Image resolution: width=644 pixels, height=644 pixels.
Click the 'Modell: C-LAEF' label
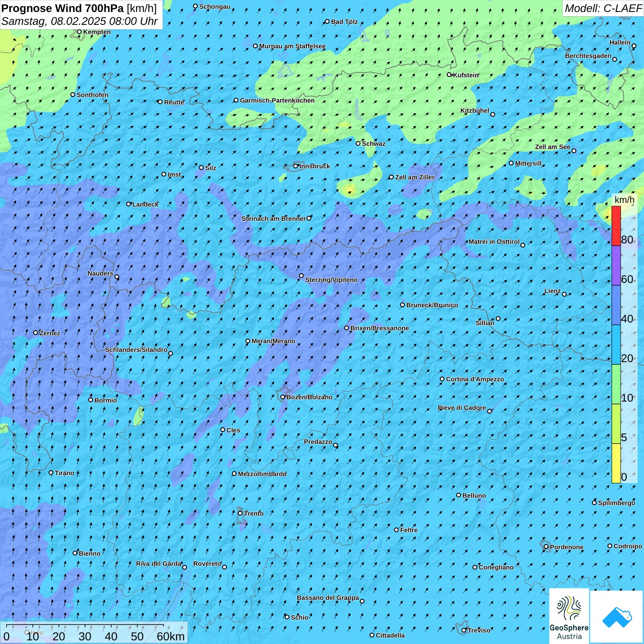click(x=603, y=8)
